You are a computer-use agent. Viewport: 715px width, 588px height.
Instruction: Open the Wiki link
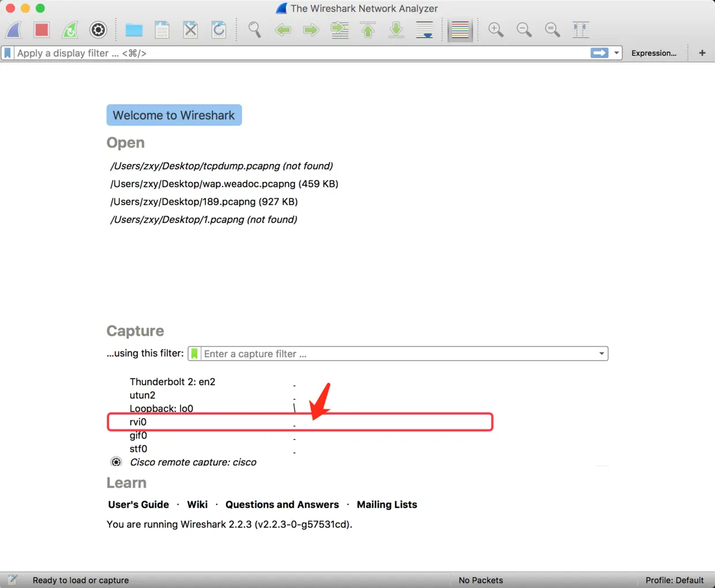pyautogui.click(x=197, y=504)
